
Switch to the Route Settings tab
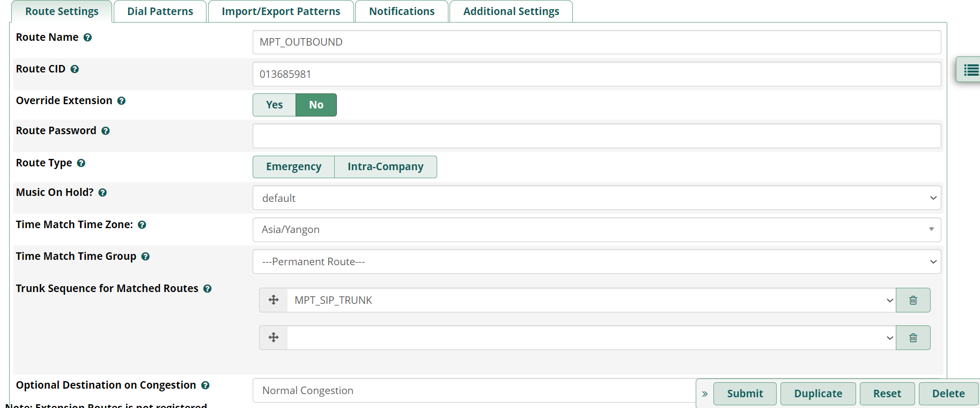tap(62, 11)
